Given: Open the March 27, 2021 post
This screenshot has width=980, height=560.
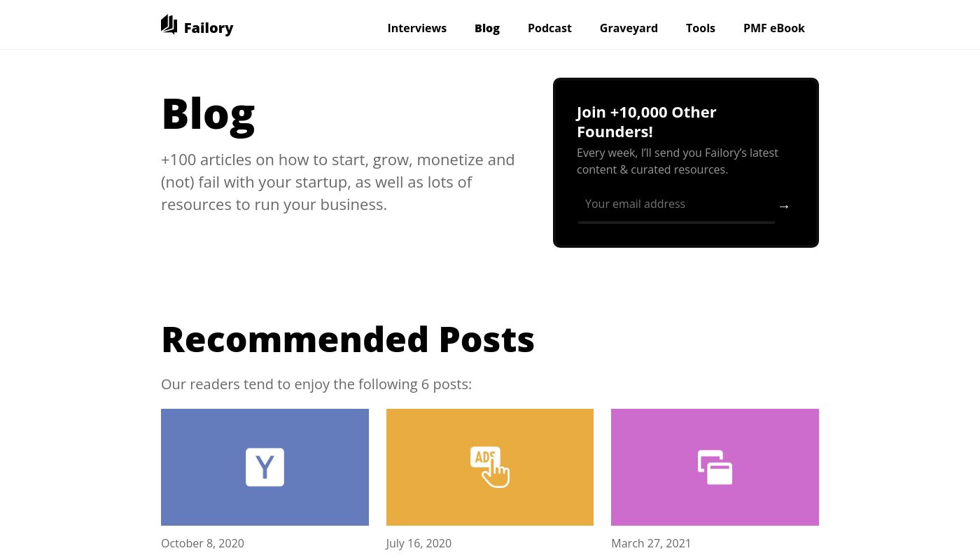Looking at the screenshot, I should tap(651, 543).
